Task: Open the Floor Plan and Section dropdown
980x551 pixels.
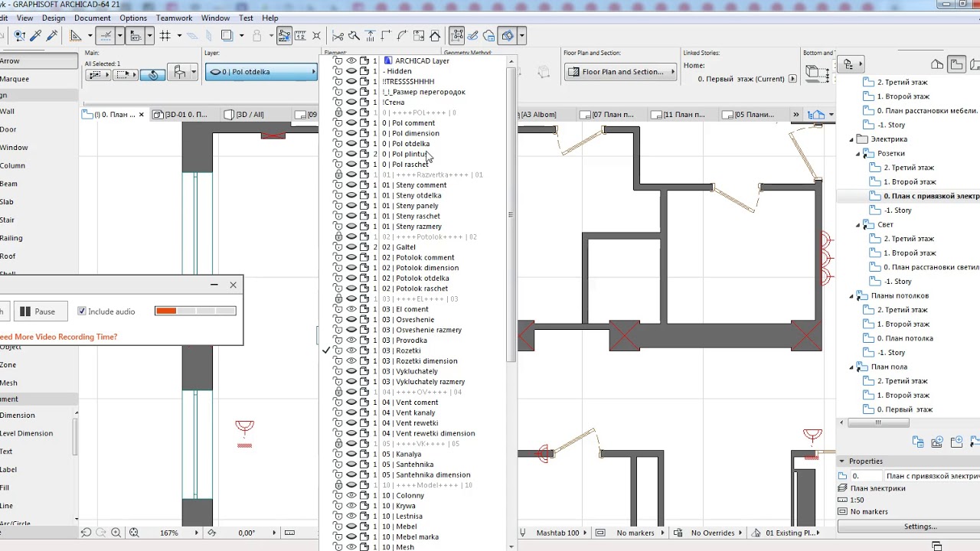Action: click(621, 72)
